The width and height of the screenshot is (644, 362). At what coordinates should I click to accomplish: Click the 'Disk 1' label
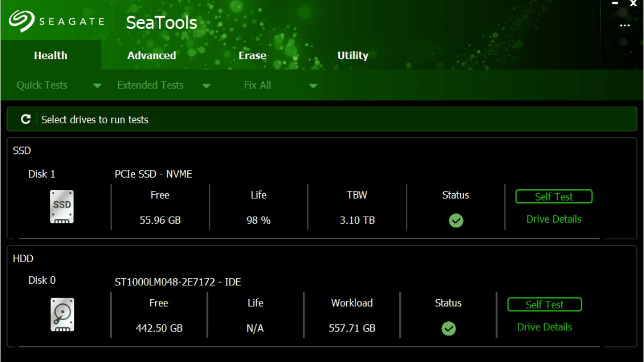click(42, 174)
